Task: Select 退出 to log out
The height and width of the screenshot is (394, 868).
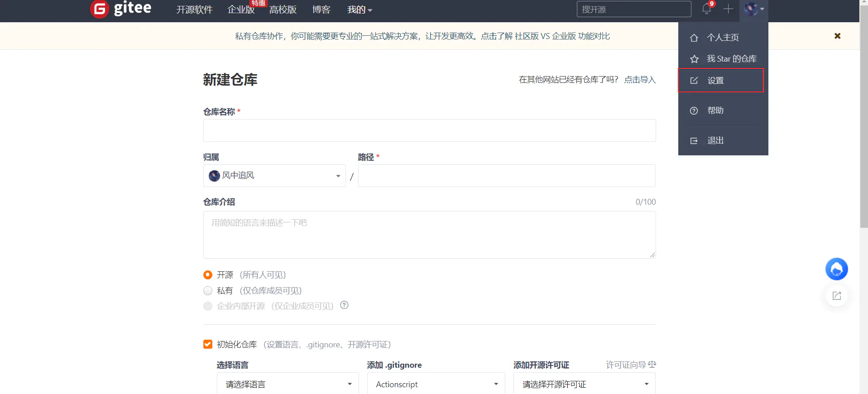Action: (723, 140)
